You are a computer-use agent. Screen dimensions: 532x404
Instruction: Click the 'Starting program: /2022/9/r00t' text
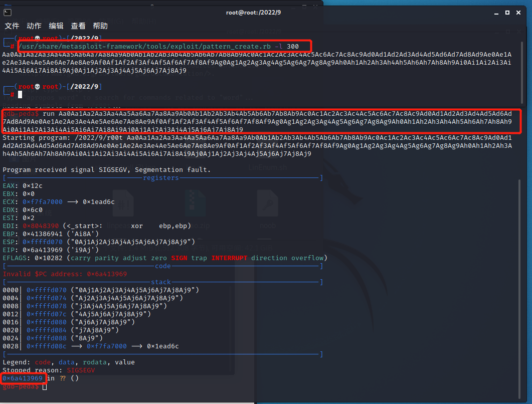coord(63,138)
